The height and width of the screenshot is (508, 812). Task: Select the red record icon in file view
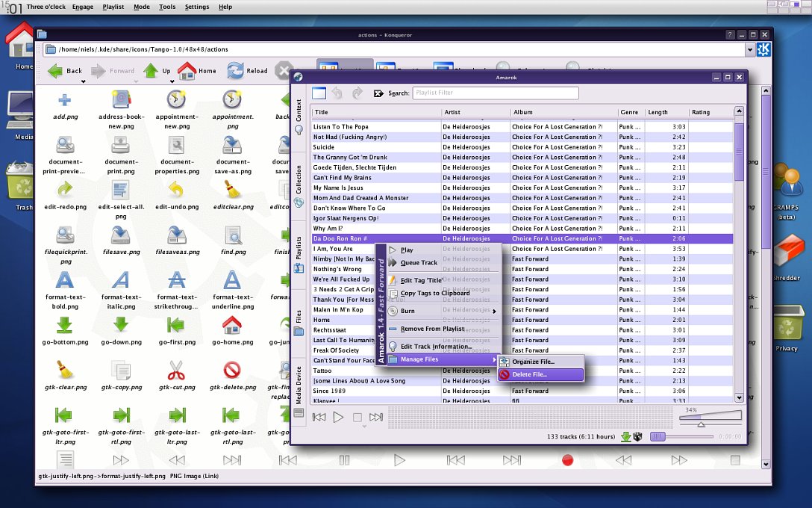point(567,460)
